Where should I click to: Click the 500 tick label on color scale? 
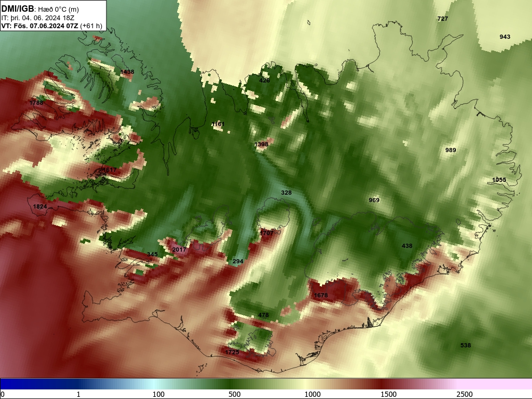pyautogui.click(x=235, y=394)
